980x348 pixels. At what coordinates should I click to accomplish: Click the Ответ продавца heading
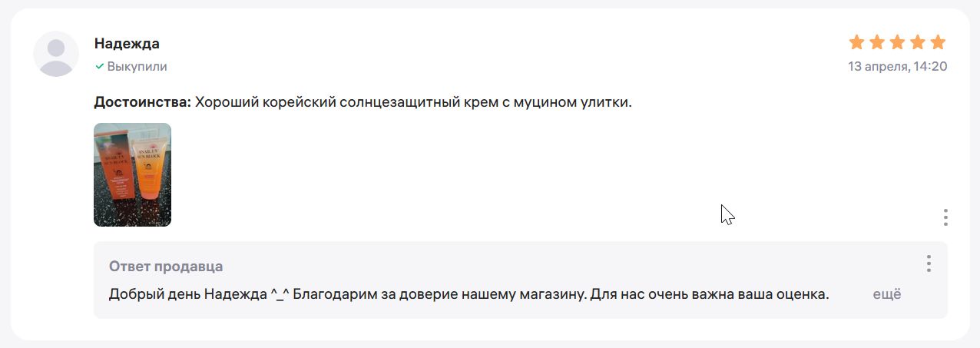tap(166, 267)
